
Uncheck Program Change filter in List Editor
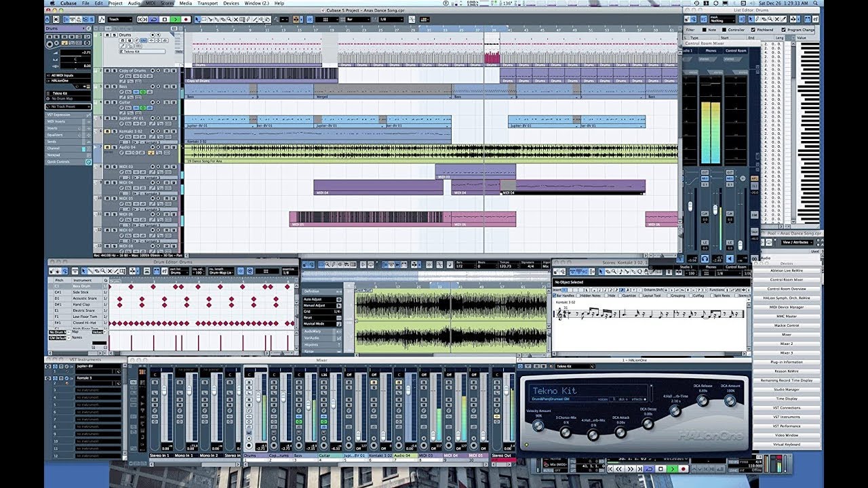(x=783, y=30)
